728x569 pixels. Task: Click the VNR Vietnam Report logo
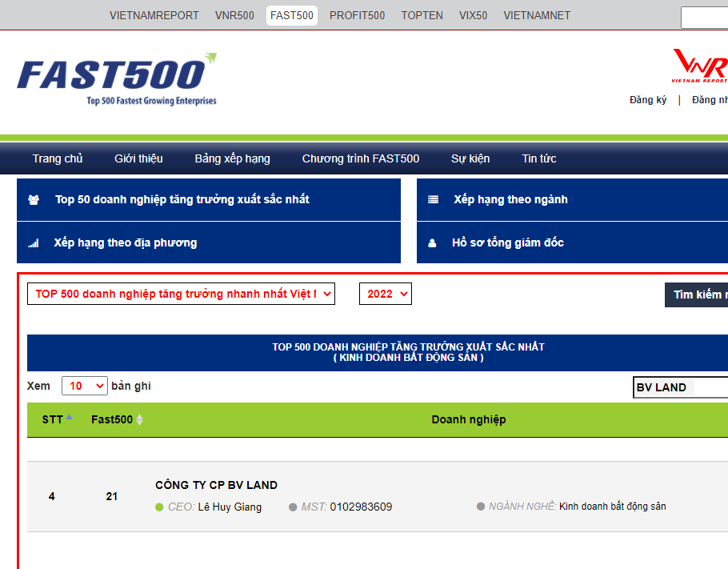pyautogui.click(x=700, y=66)
